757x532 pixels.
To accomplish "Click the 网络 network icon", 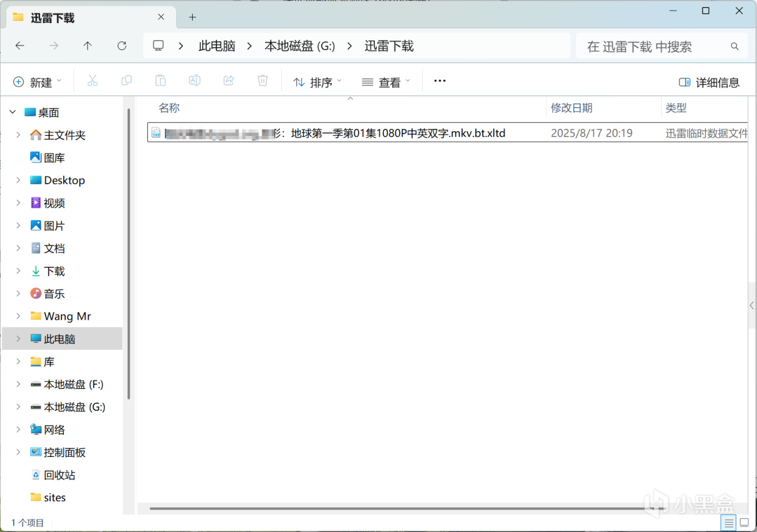I will [35, 429].
